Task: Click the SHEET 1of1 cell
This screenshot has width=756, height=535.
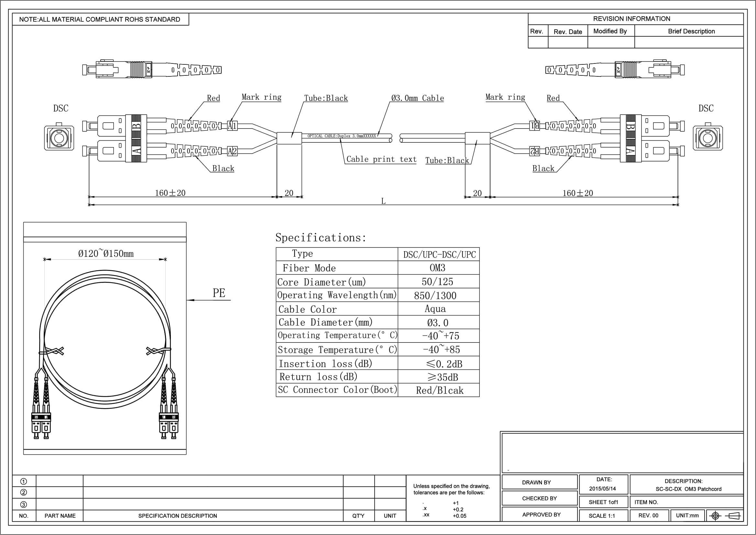Action: tap(604, 502)
